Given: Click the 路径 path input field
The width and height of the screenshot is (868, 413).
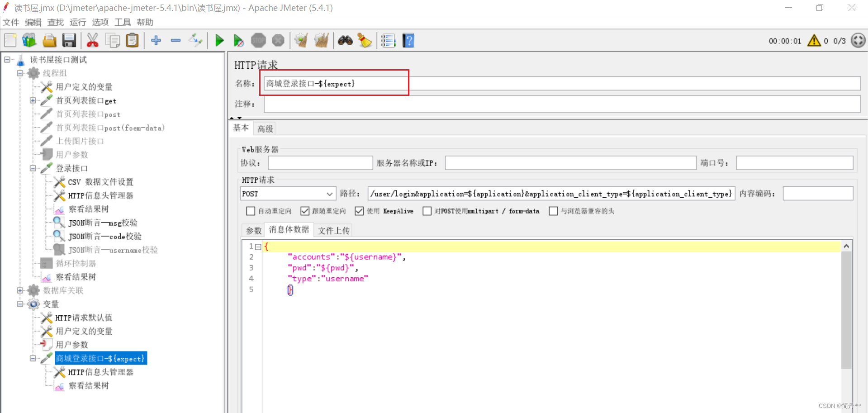Looking at the screenshot, I should (551, 194).
